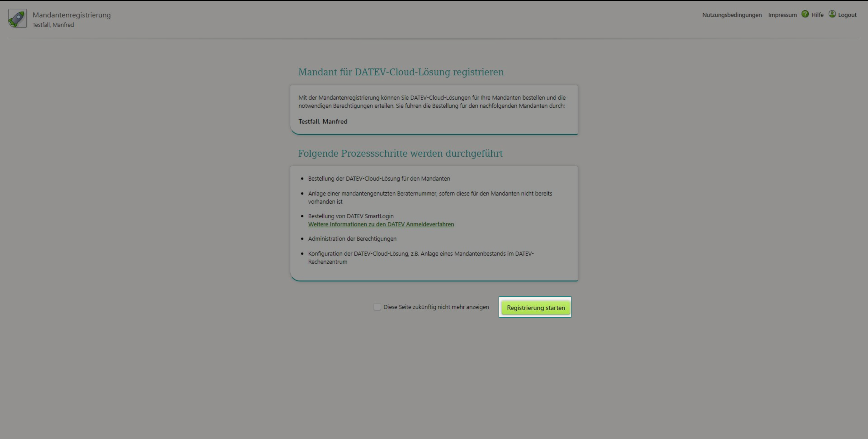Screen dimensions: 868x439
Task: Click the 'Bestellung von DATEV SmartLogin' bullet
Action: point(350,216)
